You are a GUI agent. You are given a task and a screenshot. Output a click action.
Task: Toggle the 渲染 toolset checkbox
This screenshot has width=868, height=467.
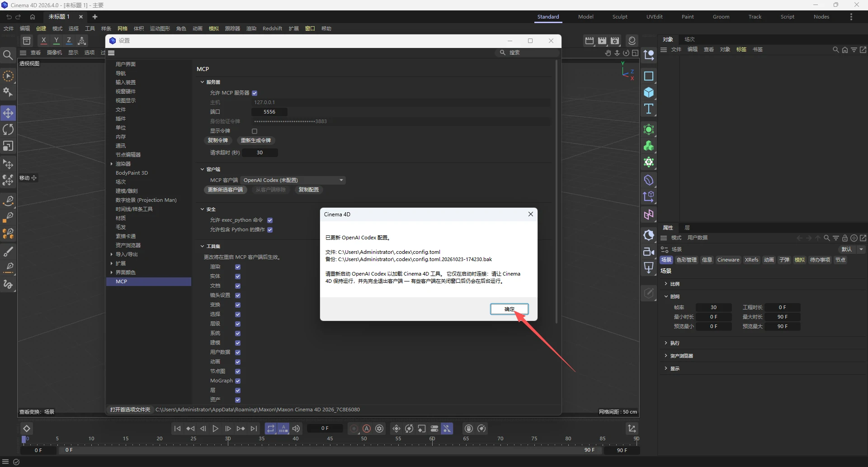click(x=238, y=267)
